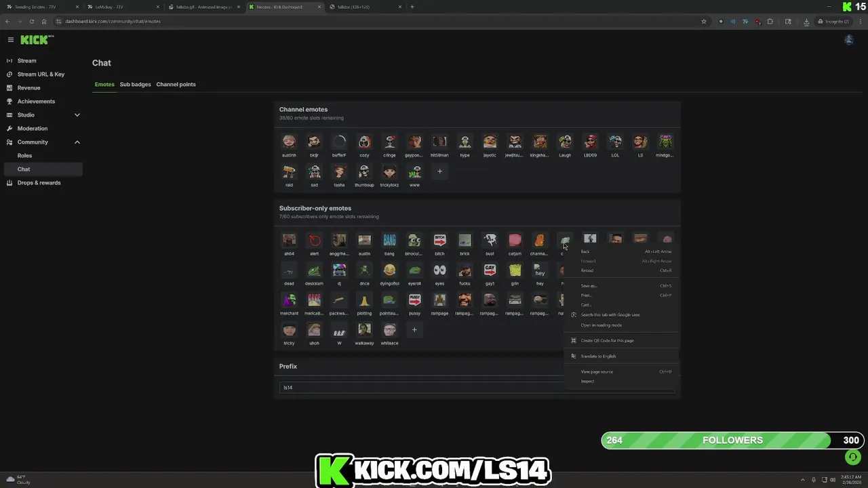
Task: Add a new subscriber-only emote with plus button
Action: click(414, 330)
